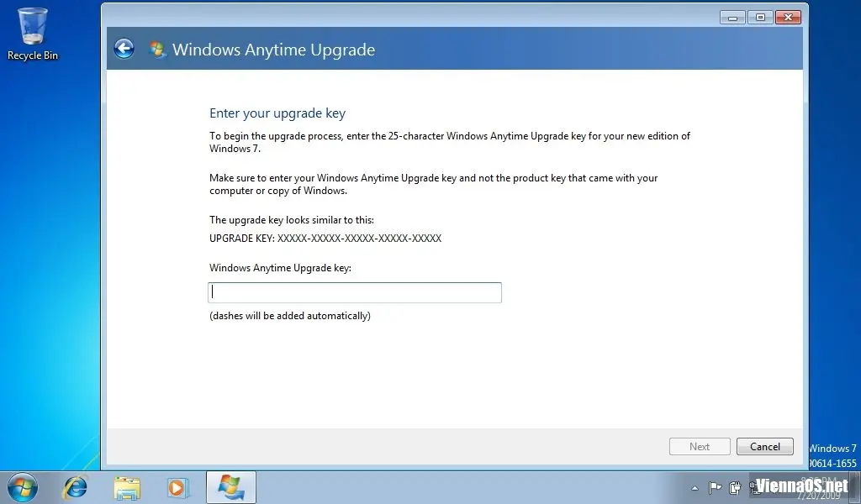The height and width of the screenshot is (504, 861).
Task: Show hidden tray icons arrow
Action: click(695, 487)
